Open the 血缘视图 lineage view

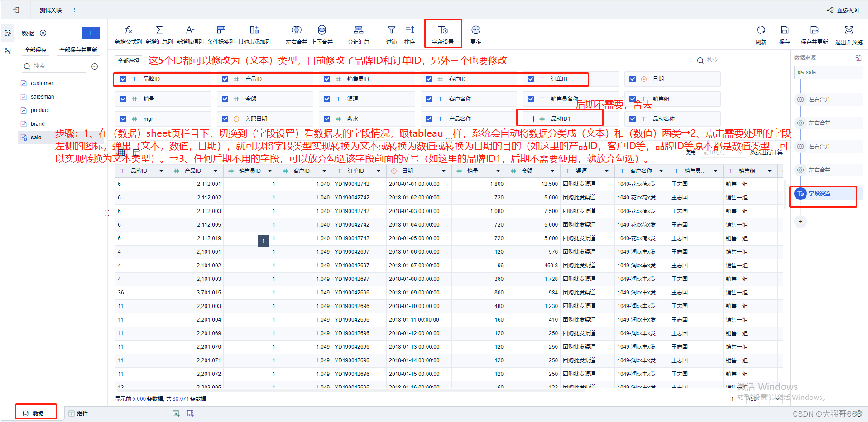[843, 10]
